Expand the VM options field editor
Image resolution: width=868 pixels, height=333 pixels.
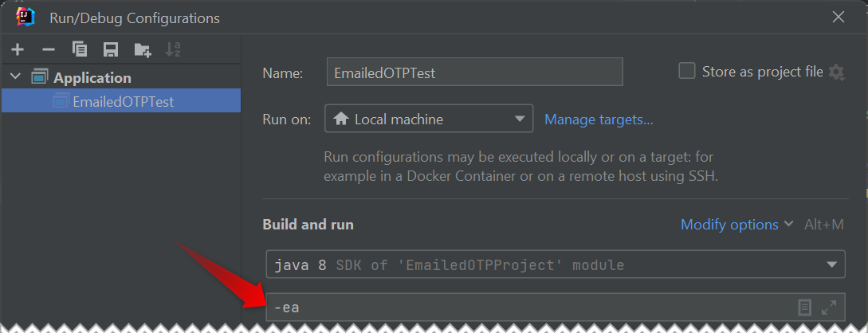829,307
